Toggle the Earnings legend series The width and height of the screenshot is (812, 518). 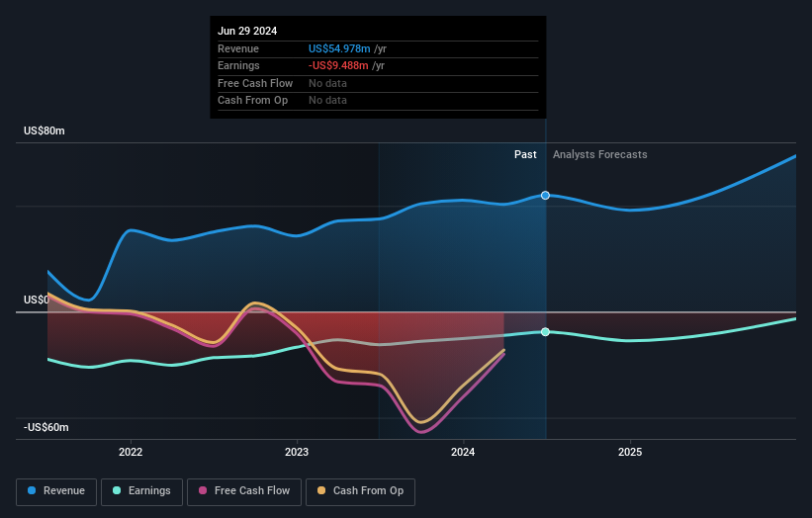[x=141, y=491]
